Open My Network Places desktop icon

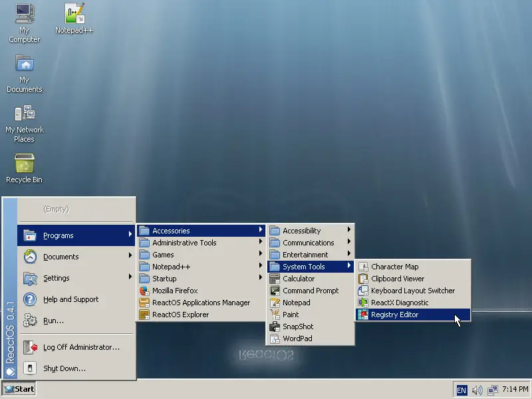click(25, 123)
